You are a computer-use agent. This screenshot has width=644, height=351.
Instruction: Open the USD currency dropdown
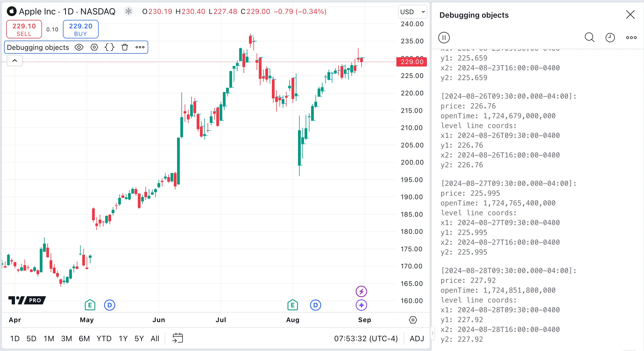click(412, 12)
